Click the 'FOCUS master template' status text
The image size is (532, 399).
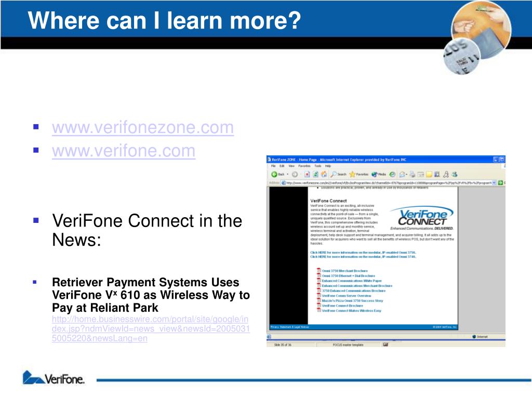348,345
